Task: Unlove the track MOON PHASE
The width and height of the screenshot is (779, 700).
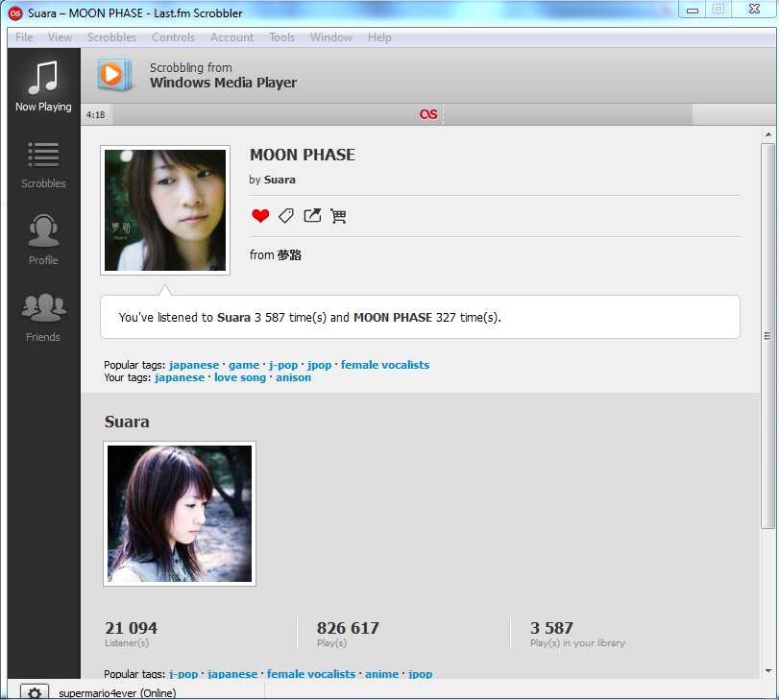Action: point(259,215)
